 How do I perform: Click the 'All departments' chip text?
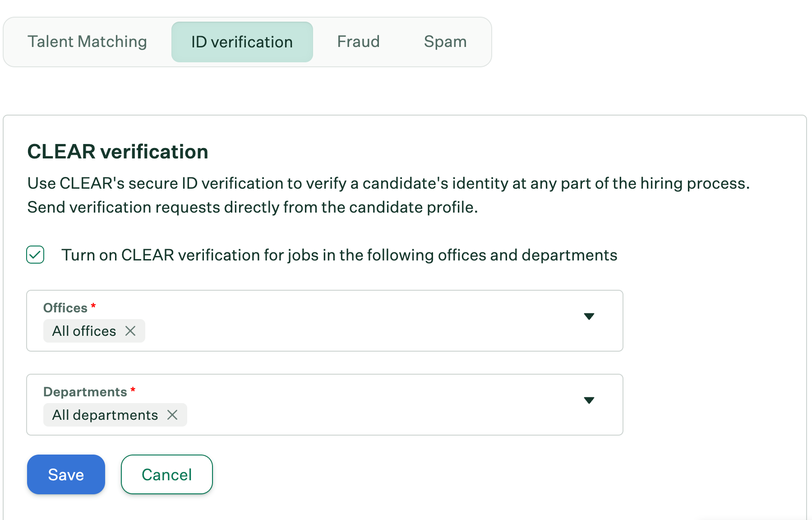pos(105,415)
